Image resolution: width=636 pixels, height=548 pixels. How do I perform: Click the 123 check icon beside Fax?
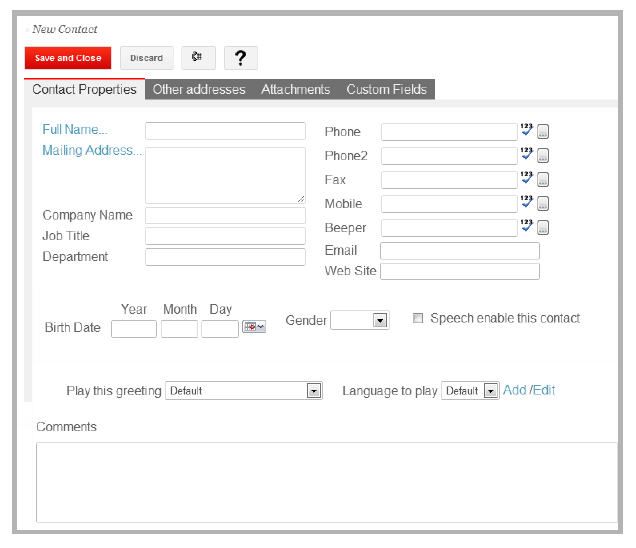pyautogui.click(x=527, y=178)
